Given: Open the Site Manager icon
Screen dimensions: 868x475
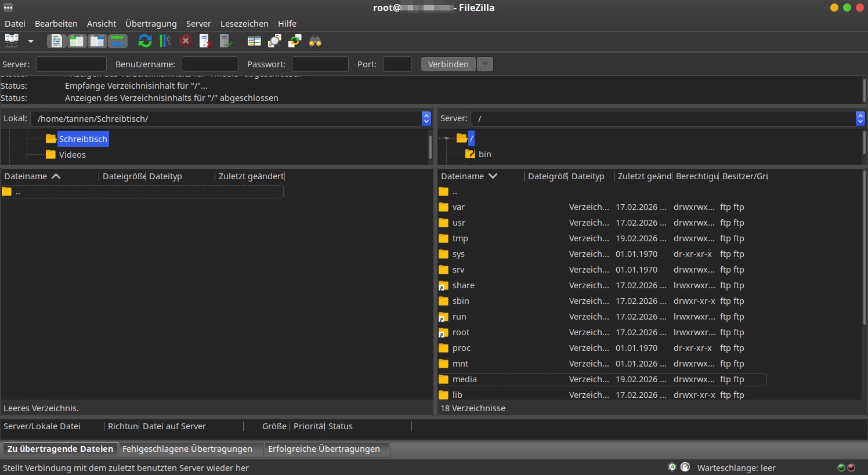Looking at the screenshot, I should pos(12,41).
